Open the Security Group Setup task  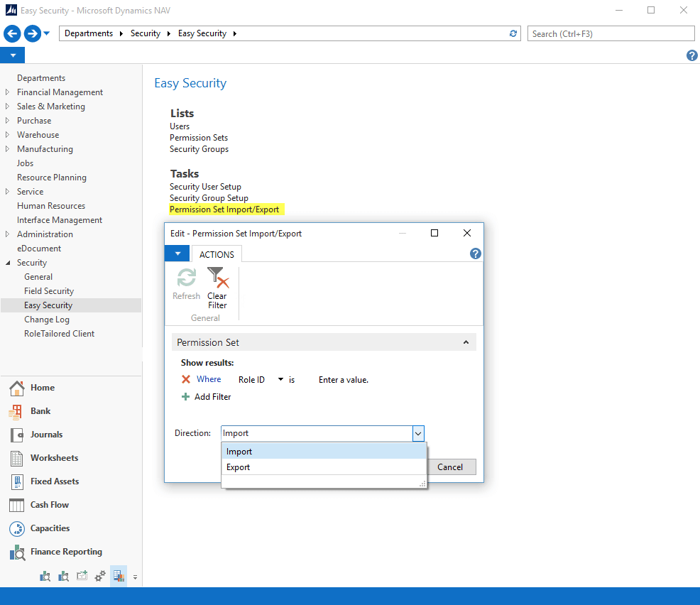[x=209, y=198]
